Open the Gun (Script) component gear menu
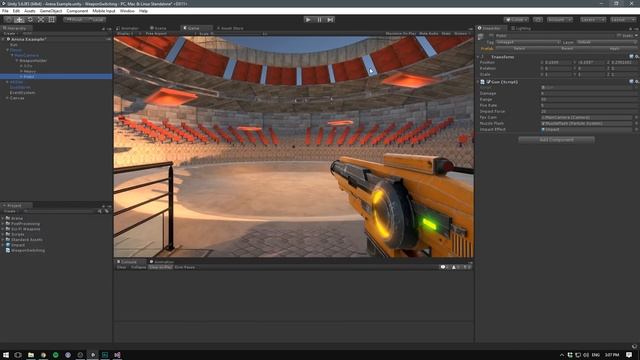The height and width of the screenshot is (360, 640). (636, 82)
